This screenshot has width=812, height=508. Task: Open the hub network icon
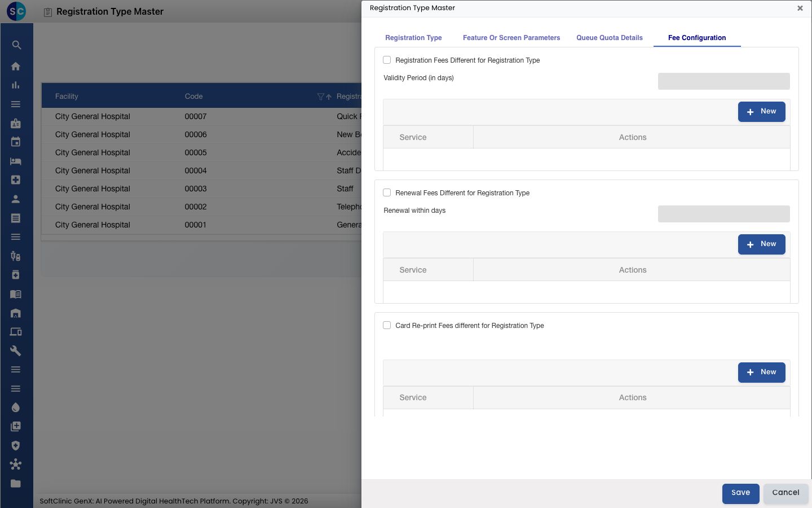pos(16,465)
